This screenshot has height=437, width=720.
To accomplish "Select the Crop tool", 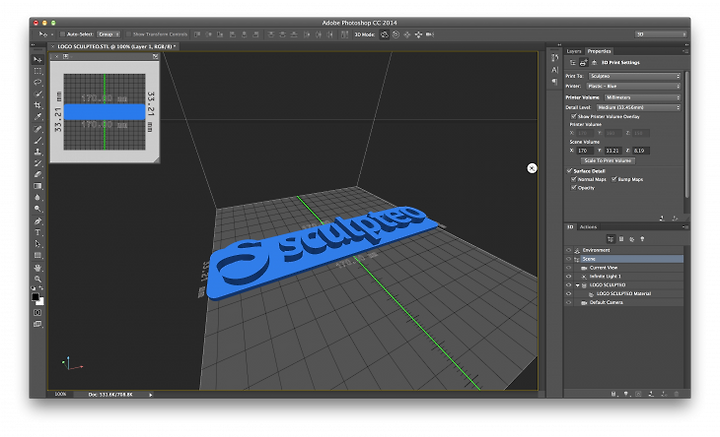I will click(38, 106).
